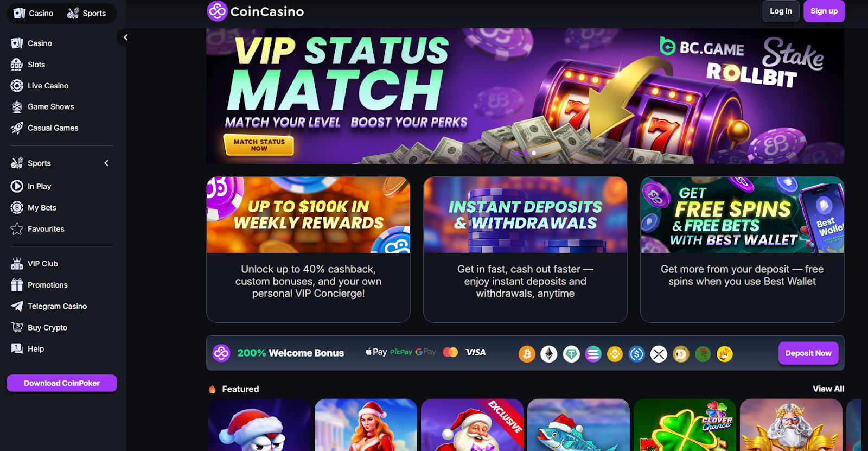Click the View All featured link
This screenshot has height=451, width=868.
(x=828, y=389)
